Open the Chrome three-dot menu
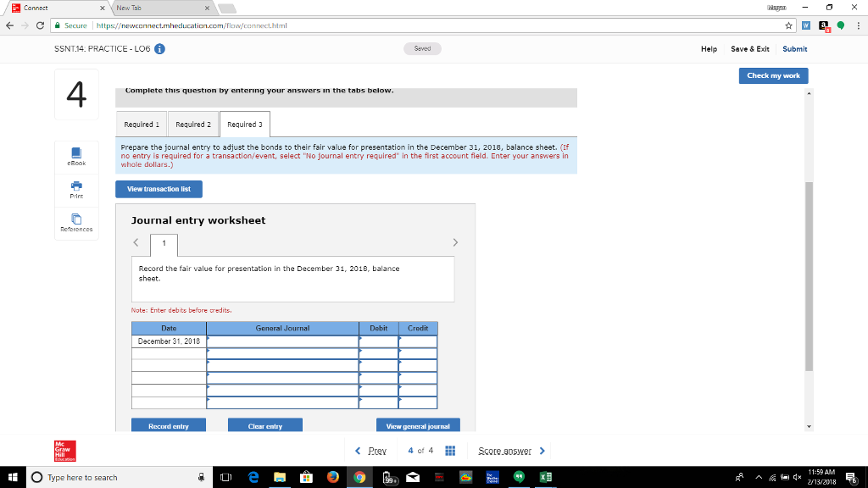Screen dimensions: 868x488 tap(858, 25)
